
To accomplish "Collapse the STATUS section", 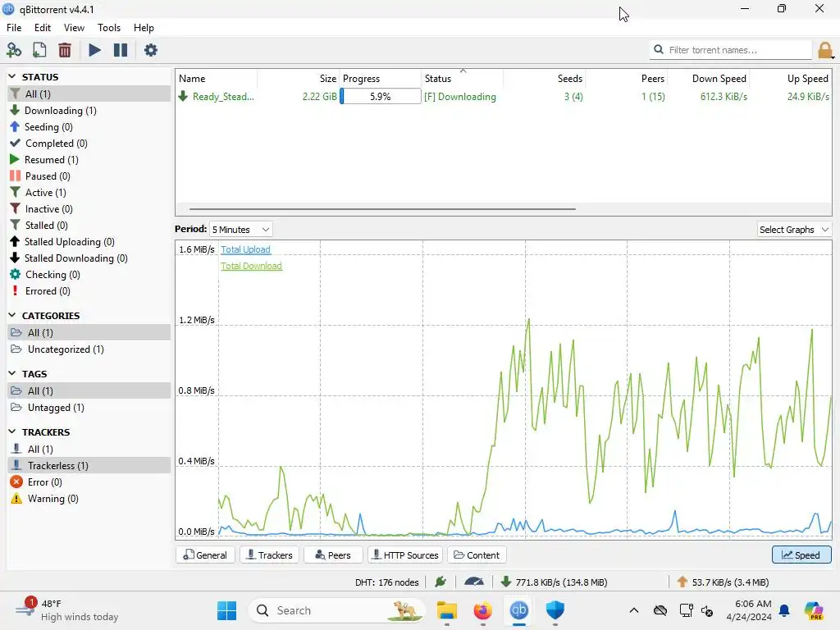I will [x=12, y=76].
